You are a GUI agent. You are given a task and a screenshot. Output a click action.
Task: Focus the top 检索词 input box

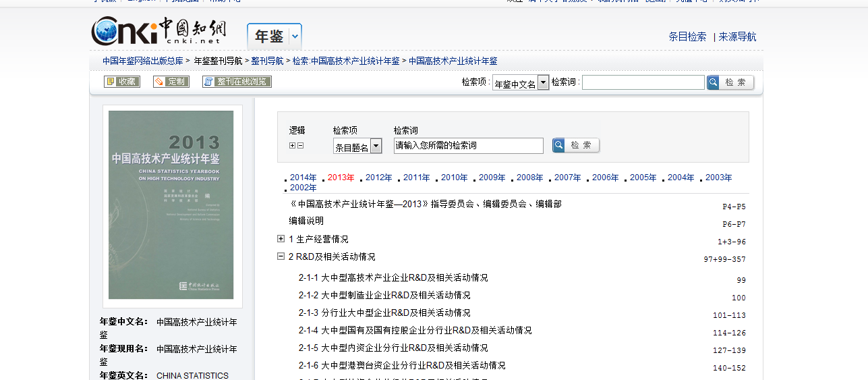coord(643,82)
